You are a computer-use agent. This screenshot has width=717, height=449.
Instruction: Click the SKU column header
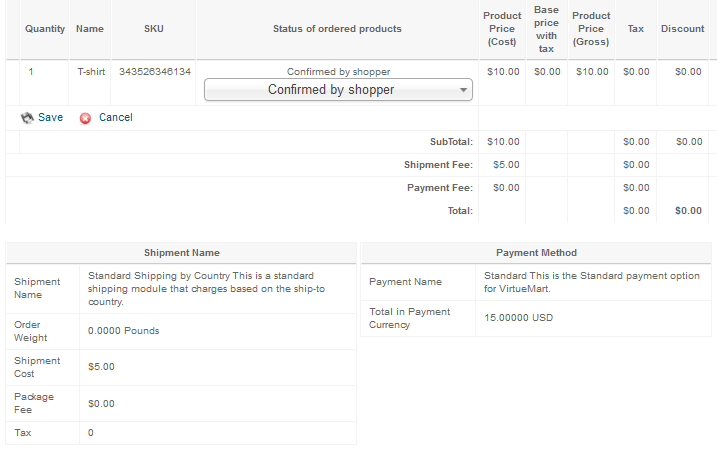point(154,29)
